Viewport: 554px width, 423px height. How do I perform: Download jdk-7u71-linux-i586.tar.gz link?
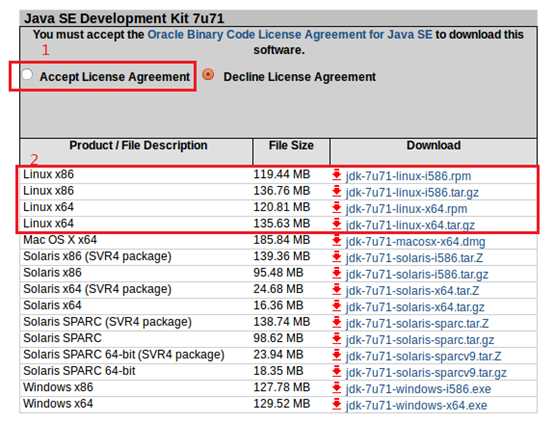[412, 193]
